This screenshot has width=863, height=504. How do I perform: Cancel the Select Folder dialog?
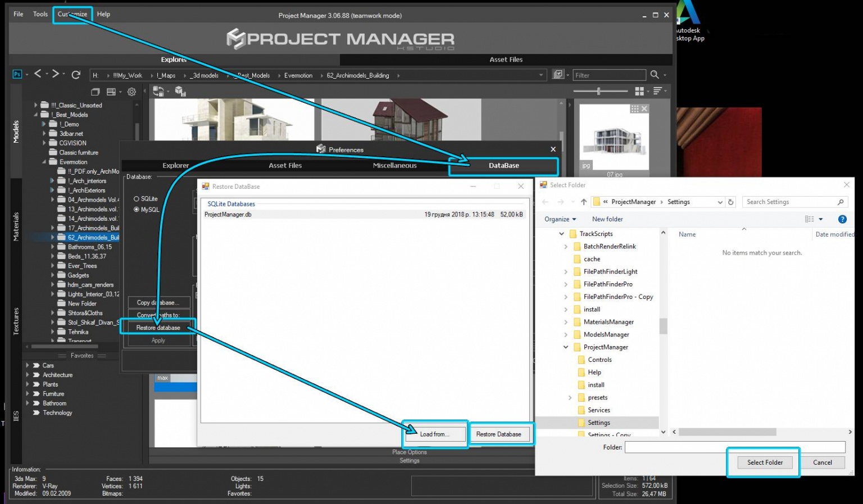(822, 462)
